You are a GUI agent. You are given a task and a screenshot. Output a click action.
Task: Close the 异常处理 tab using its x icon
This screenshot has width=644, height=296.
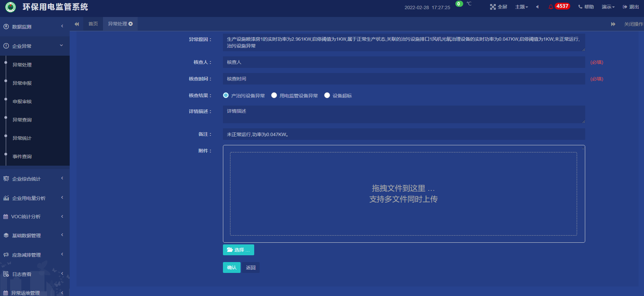point(131,24)
